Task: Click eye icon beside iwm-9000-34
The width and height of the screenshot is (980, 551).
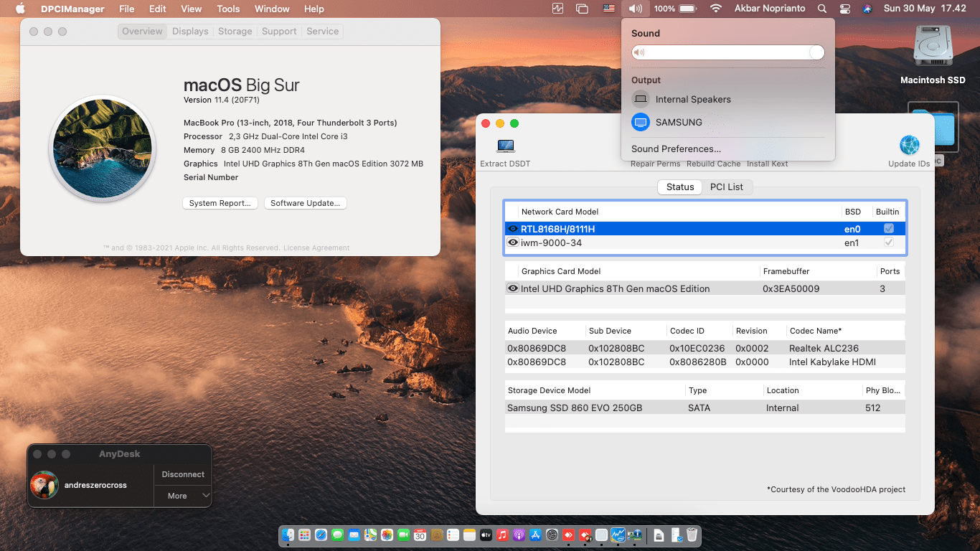Action: [512, 242]
